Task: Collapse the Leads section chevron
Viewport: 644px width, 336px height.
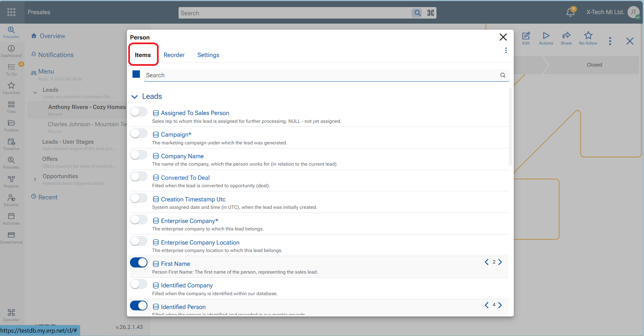Action: click(134, 97)
